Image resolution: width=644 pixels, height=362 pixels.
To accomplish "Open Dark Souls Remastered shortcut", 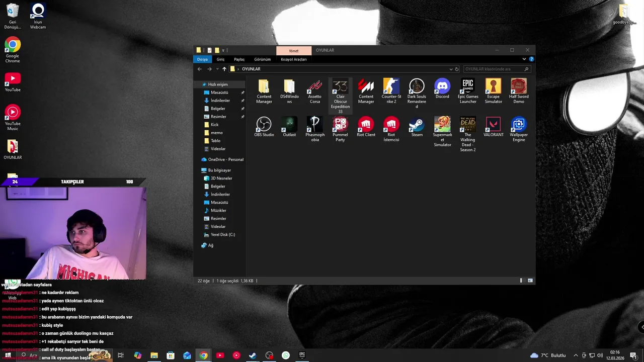I will 417,94.
